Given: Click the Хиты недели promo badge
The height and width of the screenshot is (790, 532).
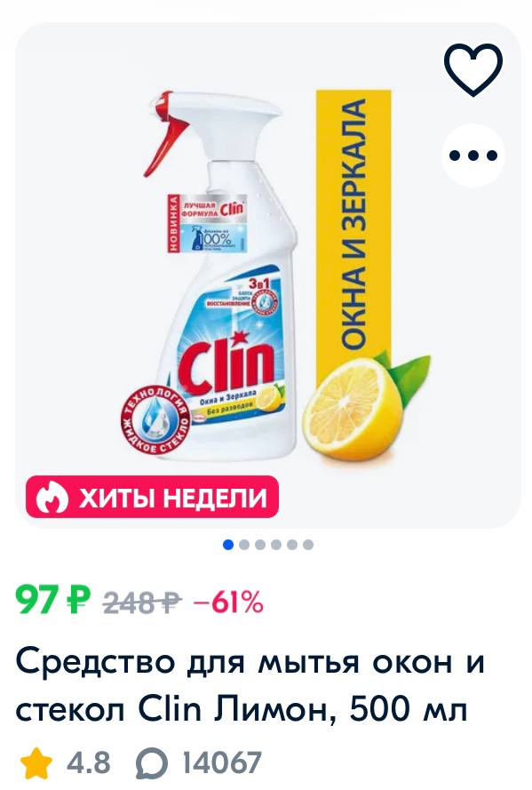Looking at the screenshot, I should tap(152, 497).
